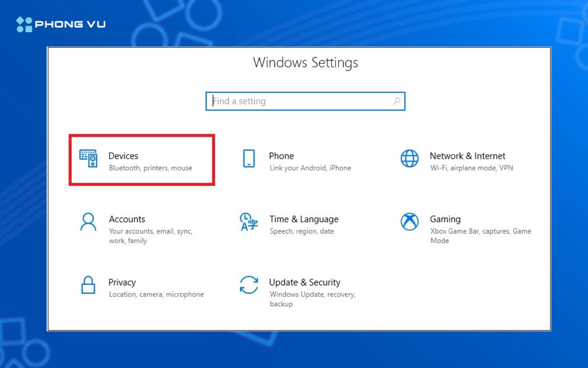Click the Accounts person icon
The width and height of the screenshot is (588, 368).
click(x=88, y=223)
